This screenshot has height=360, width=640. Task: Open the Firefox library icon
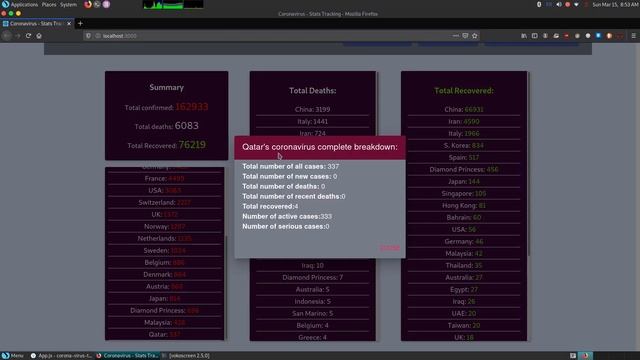pyautogui.click(x=524, y=36)
